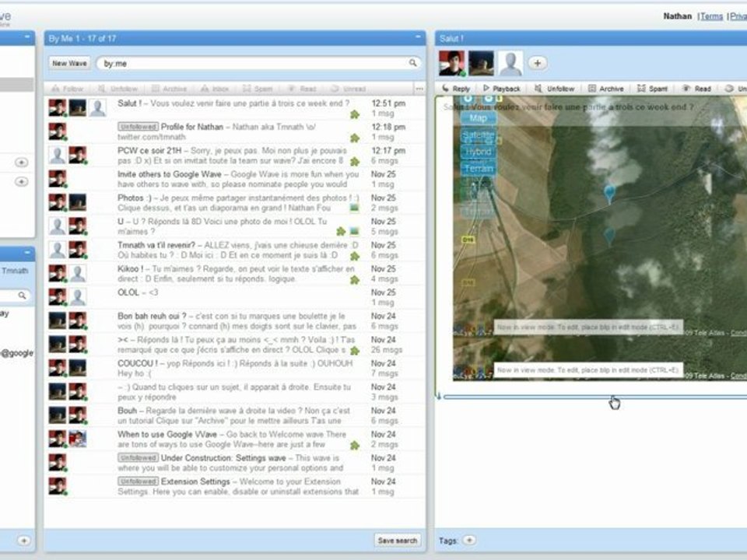Open the 'Bouh' wave
This screenshot has height=560, width=747.
(x=234, y=415)
